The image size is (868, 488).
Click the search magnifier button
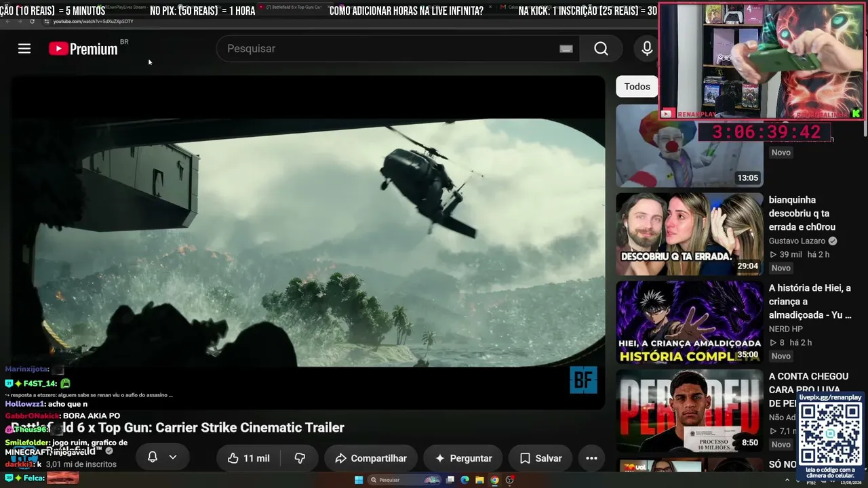click(601, 49)
